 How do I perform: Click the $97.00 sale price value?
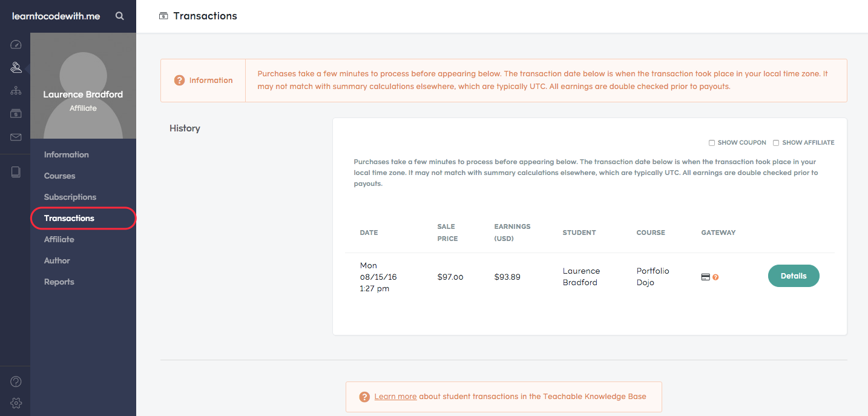point(450,277)
